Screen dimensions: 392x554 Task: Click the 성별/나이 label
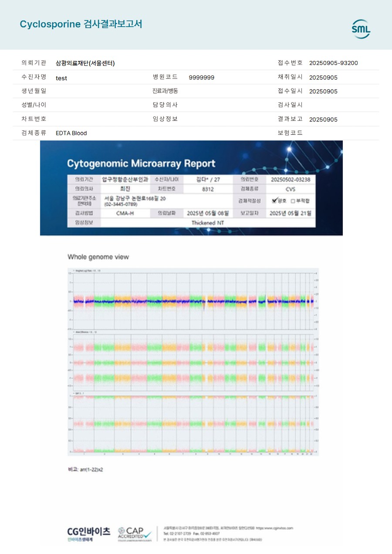34,105
